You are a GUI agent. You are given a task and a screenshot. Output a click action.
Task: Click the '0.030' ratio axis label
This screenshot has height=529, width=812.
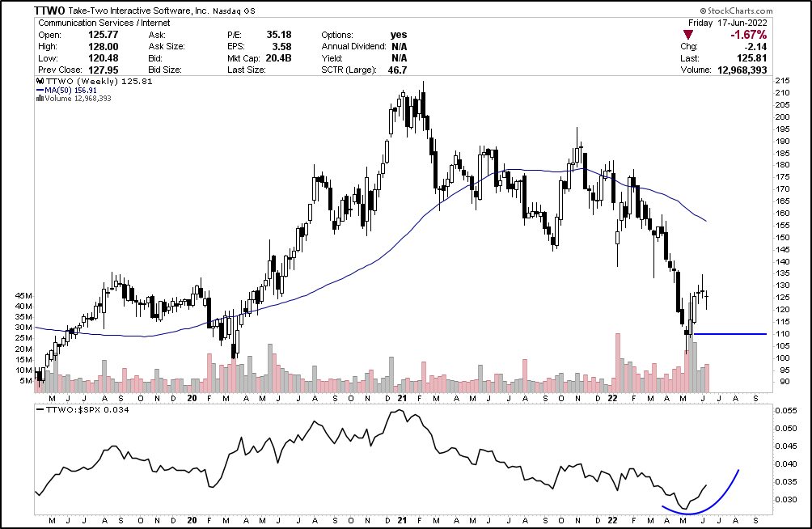pos(785,499)
